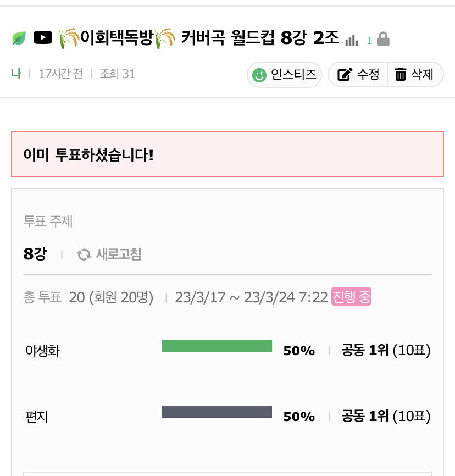The image size is (455, 476).
Task: Click the trash icon on the 삭제 button
Action: click(401, 75)
